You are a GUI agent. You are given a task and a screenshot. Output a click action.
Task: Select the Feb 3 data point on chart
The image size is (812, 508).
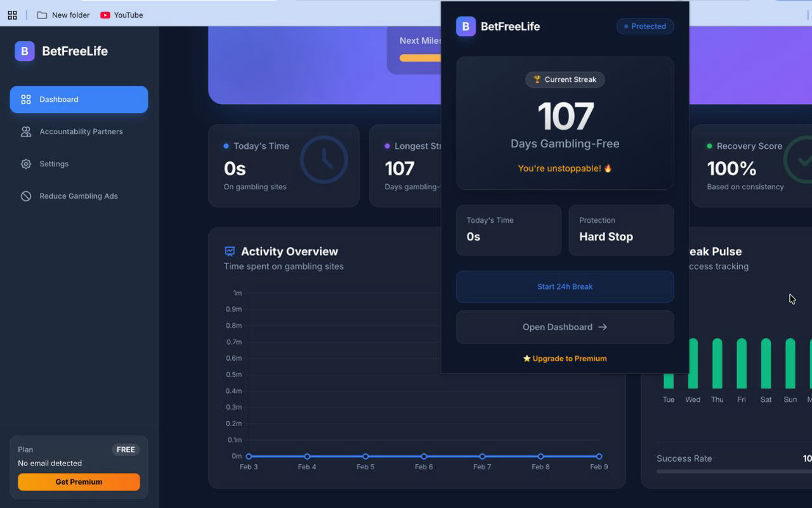click(249, 457)
